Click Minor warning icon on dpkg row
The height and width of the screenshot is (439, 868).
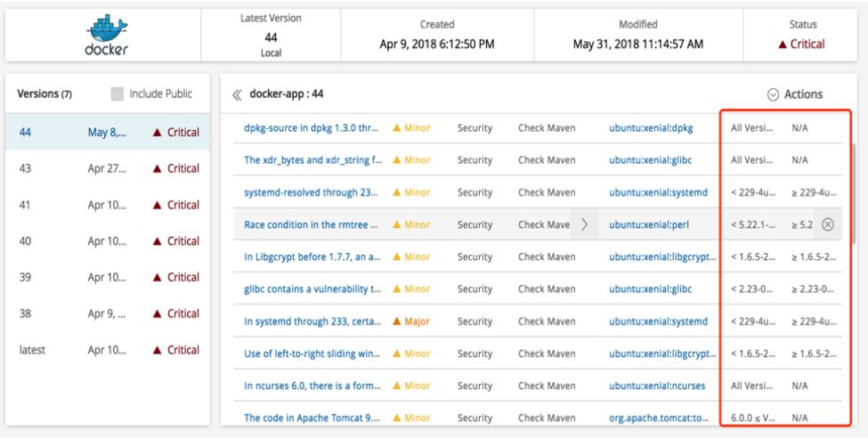(x=397, y=128)
